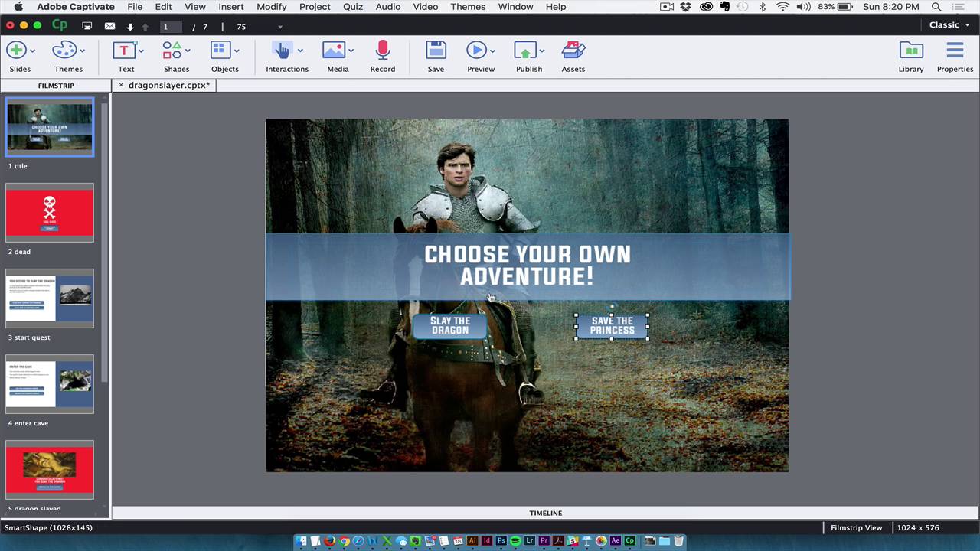
Task: Expand the Shapes dropdown arrow
Action: (188, 51)
